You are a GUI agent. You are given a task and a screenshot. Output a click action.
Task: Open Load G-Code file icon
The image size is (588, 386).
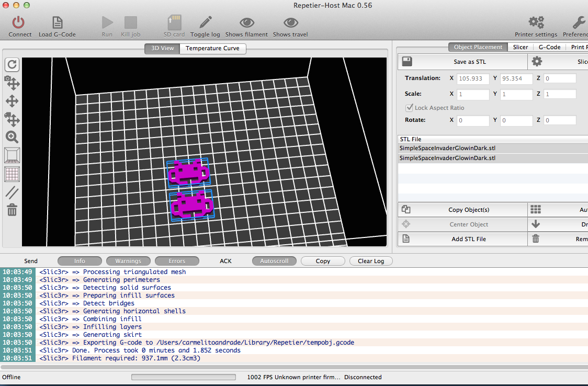(x=58, y=22)
